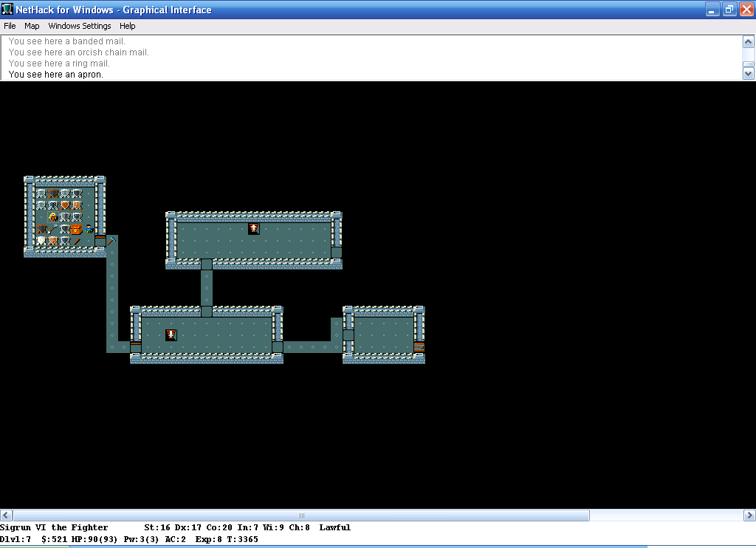Click the NetHack title bar icon

pyautogui.click(x=7, y=9)
